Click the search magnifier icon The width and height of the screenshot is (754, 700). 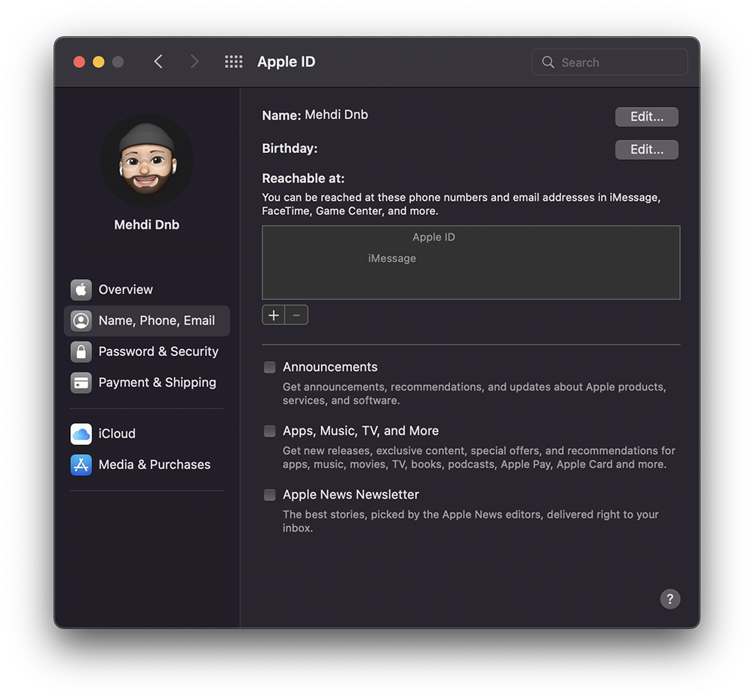tap(547, 62)
